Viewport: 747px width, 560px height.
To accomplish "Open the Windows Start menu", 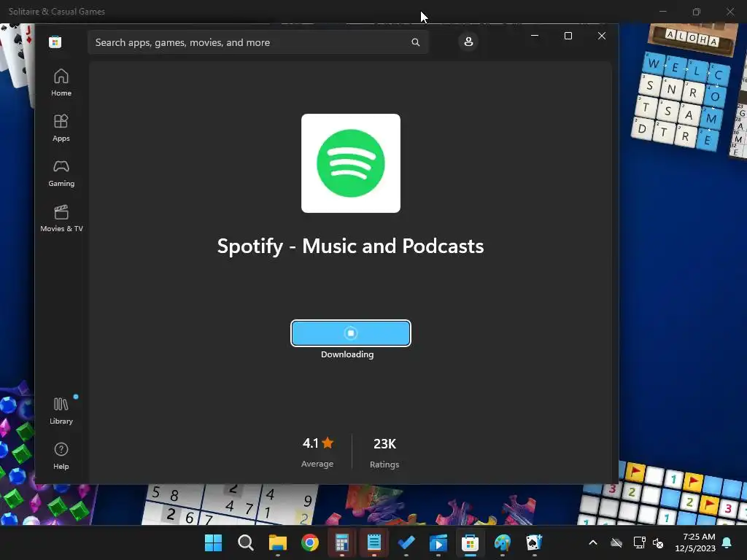I will pos(214,542).
